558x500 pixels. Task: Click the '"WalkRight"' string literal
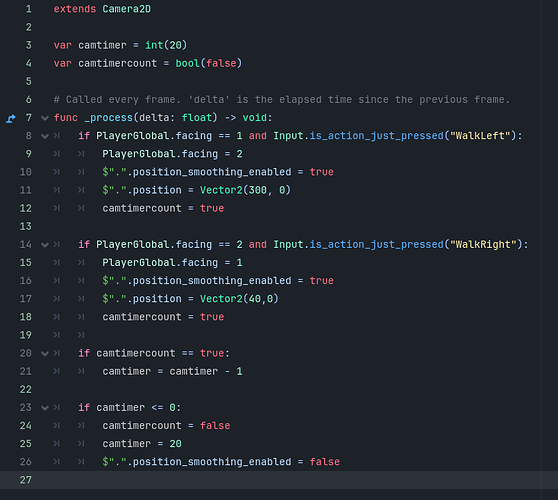(x=483, y=244)
